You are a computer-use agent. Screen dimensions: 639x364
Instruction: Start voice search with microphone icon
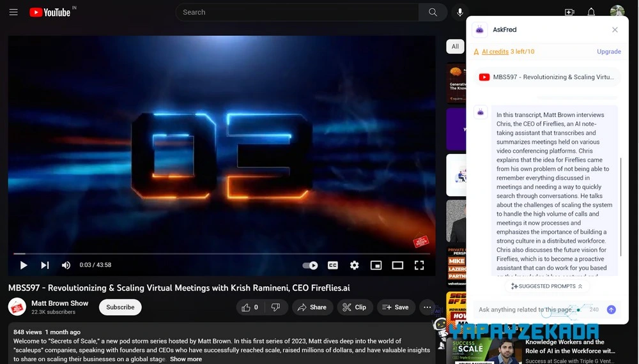pyautogui.click(x=459, y=12)
